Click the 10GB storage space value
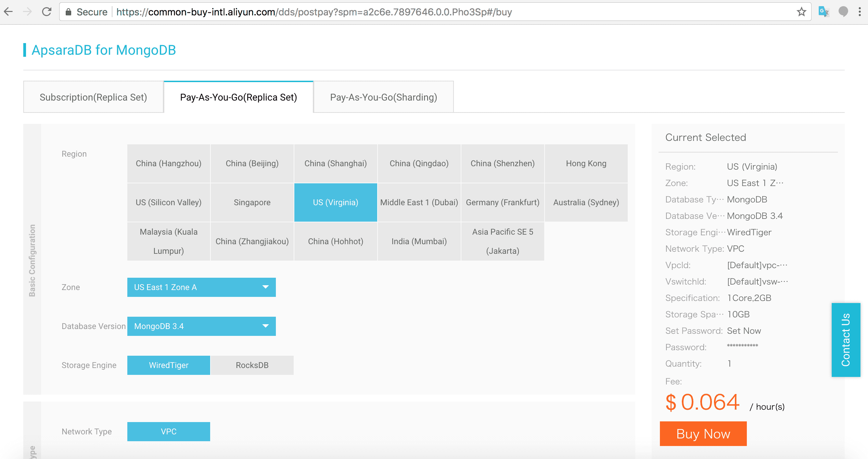868x459 pixels. (739, 314)
